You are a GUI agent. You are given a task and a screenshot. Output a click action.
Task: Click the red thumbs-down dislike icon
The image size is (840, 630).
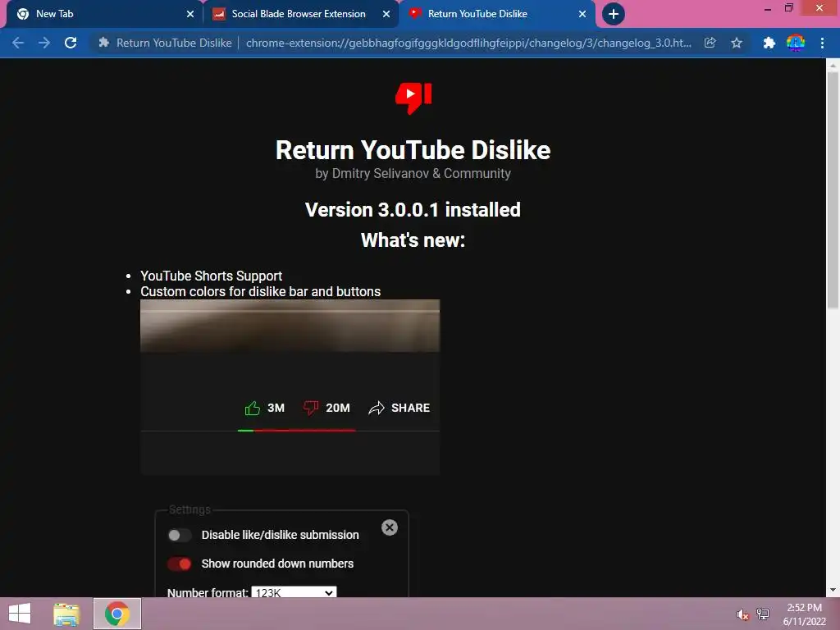click(x=311, y=409)
